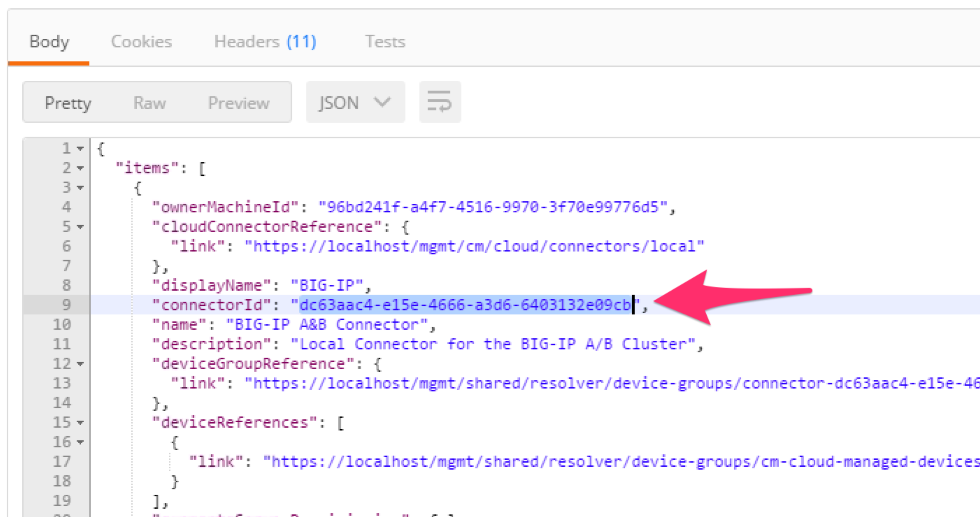Click the "items" key on line 2
This screenshot has width=980, height=517.
(x=147, y=168)
